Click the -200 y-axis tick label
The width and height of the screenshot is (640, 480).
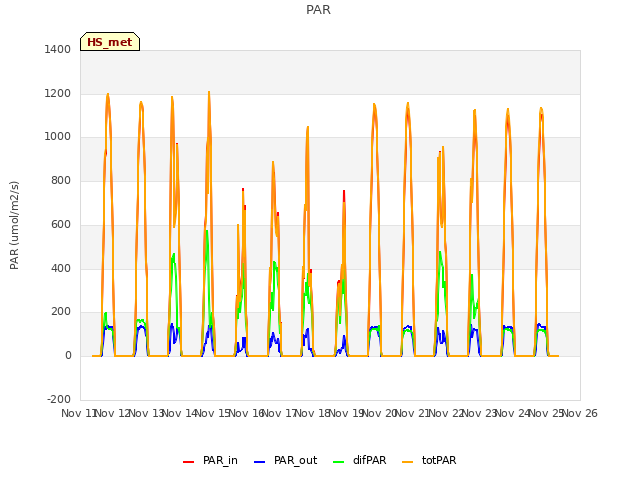click(x=59, y=399)
